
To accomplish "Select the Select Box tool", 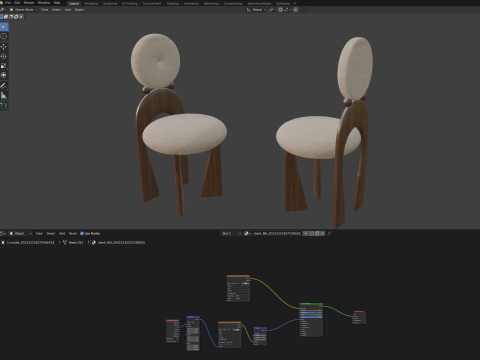I will (x=4, y=27).
